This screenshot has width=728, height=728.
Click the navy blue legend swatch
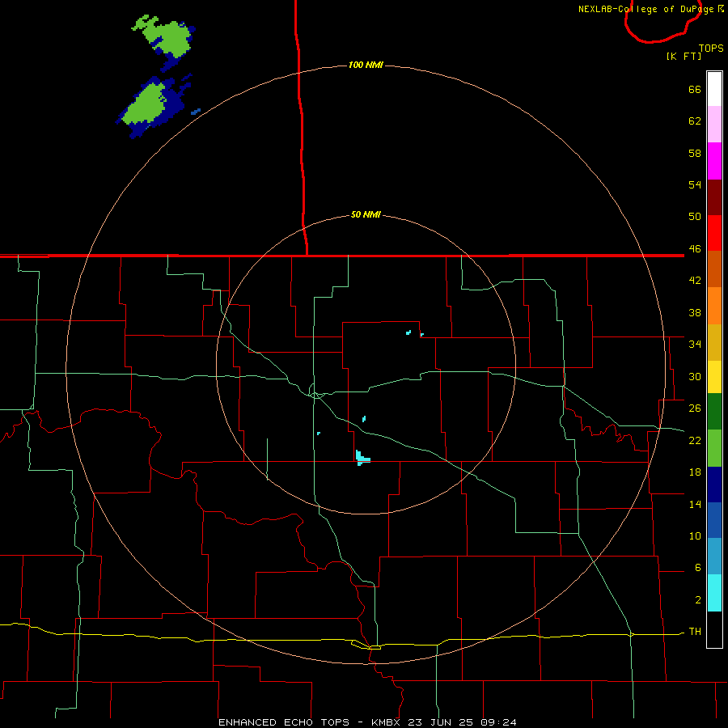pyautogui.click(x=714, y=485)
